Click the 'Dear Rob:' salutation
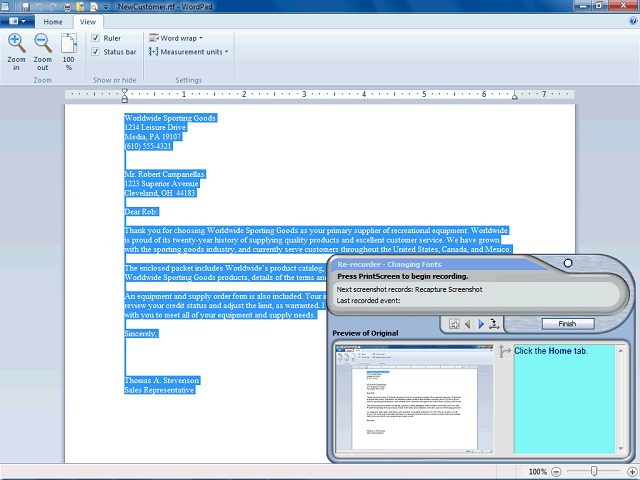This screenshot has width=640, height=480. (141, 212)
